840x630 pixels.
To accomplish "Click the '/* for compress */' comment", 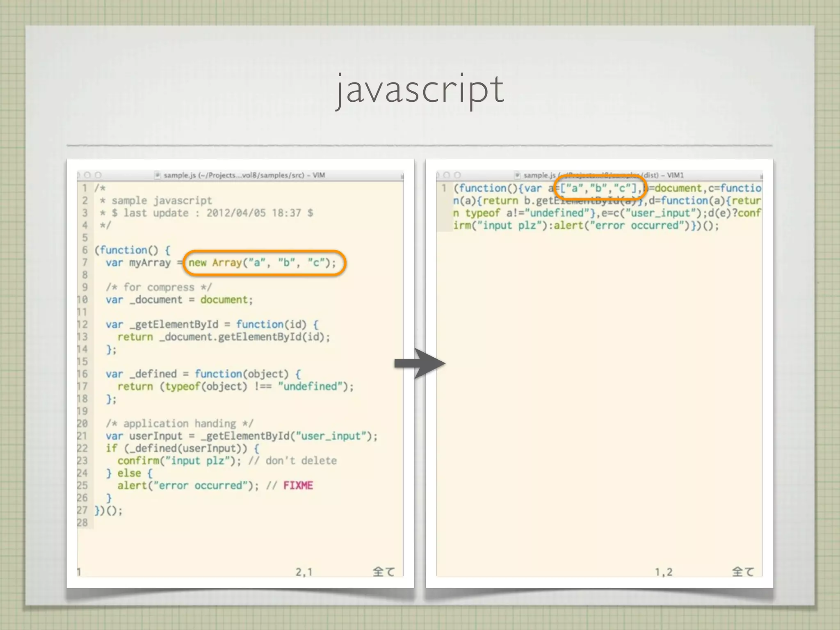I will tap(159, 287).
